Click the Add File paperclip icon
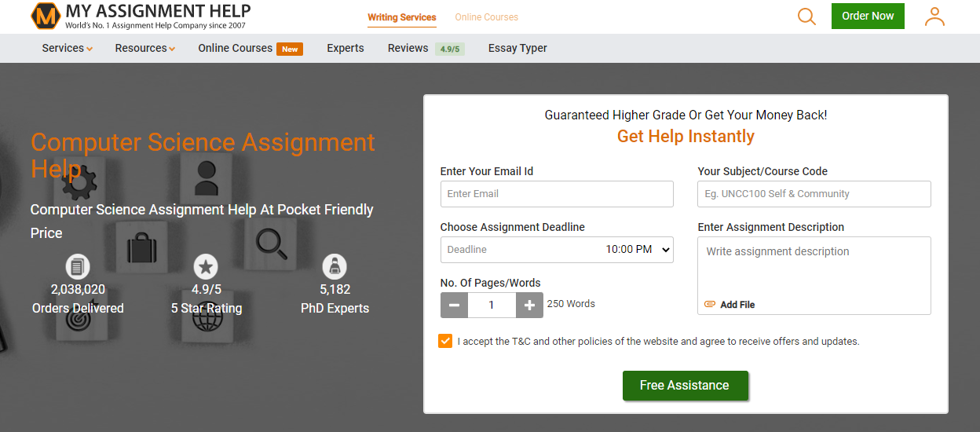 point(710,305)
